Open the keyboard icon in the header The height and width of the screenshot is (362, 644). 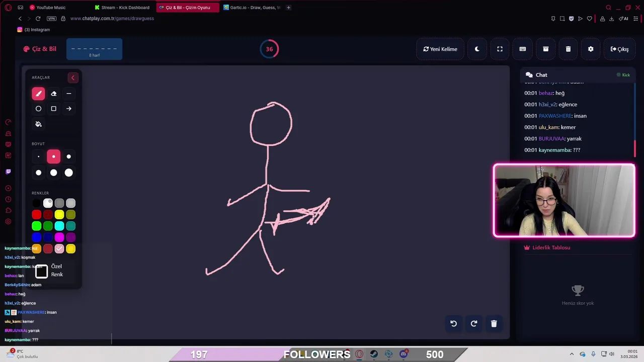pyautogui.click(x=523, y=49)
